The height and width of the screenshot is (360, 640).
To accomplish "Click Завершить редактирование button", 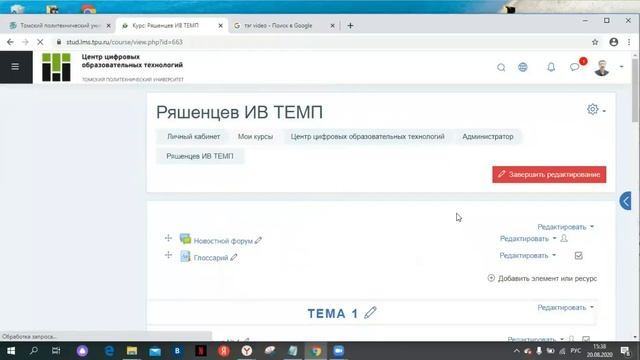I will [549, 174].
